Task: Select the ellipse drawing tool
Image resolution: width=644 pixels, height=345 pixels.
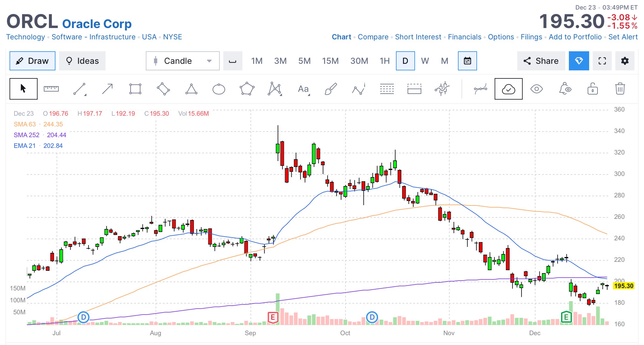Action: (219, 89)
